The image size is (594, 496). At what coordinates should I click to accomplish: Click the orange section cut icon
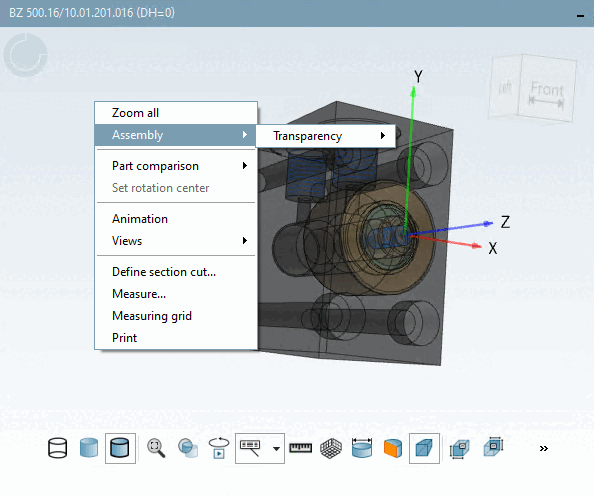[x=393, y=448]
